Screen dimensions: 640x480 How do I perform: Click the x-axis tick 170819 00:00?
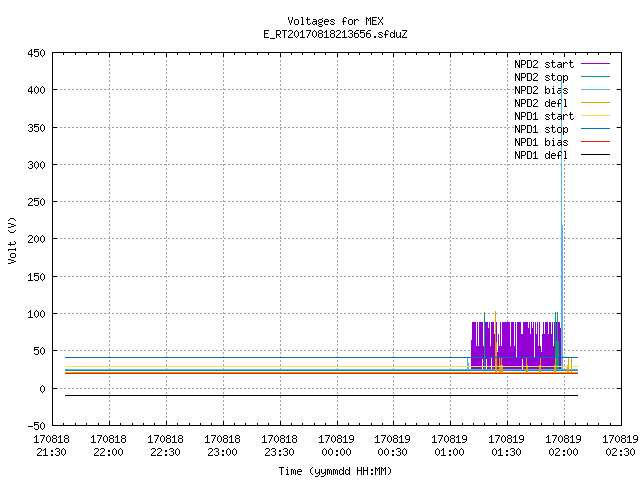click(x=336, y=446)
